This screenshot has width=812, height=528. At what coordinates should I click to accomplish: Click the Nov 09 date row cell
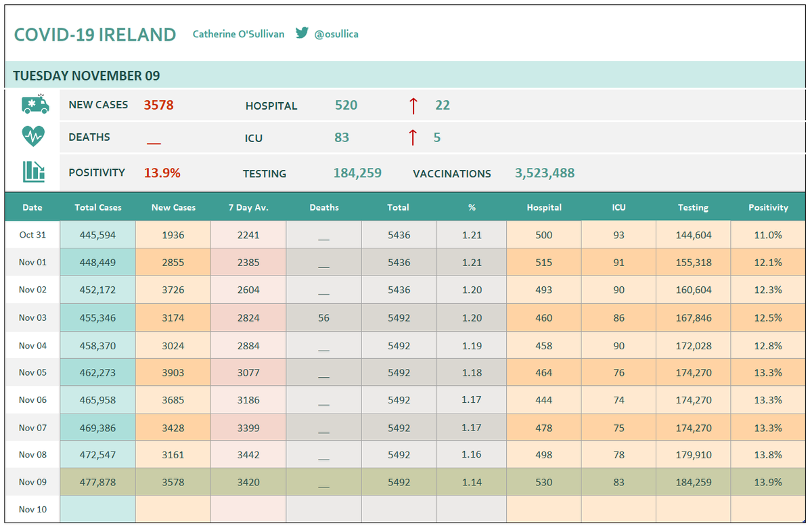(x=32, y=482)
